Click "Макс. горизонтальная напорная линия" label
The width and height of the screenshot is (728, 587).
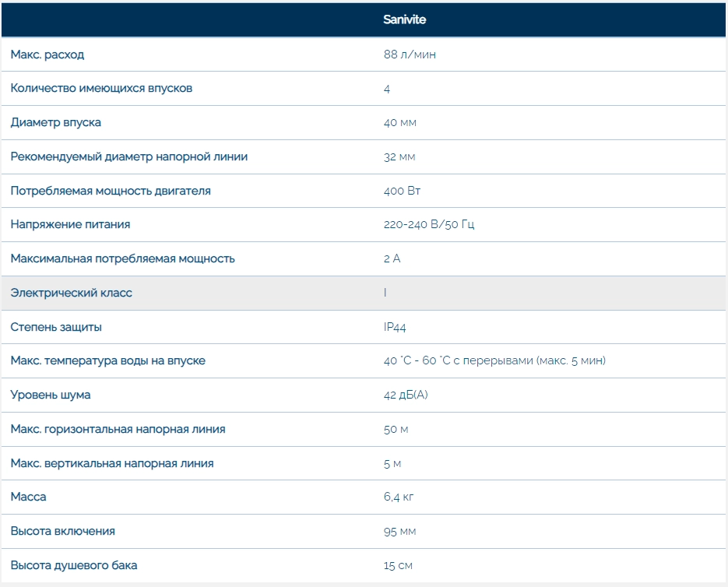(x=118, y=429)
